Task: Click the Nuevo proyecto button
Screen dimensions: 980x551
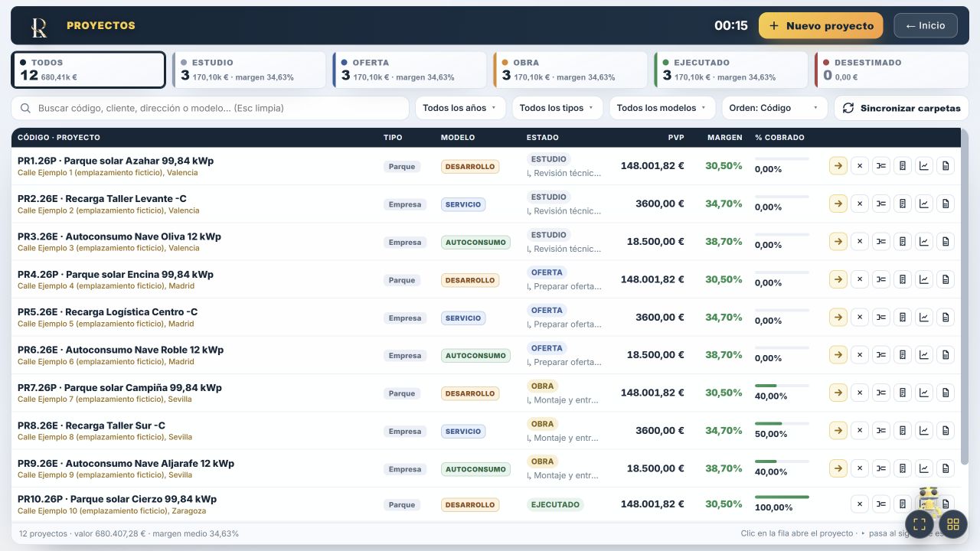Action: click(x=821, y=25)
